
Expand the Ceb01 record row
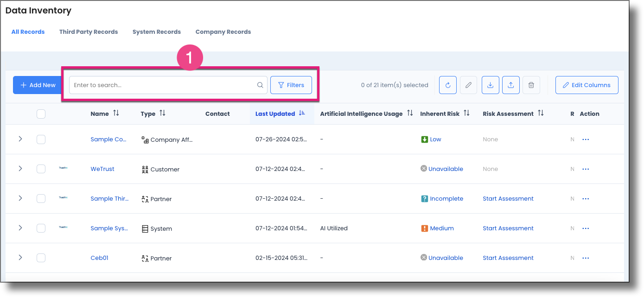pos(21,258)
